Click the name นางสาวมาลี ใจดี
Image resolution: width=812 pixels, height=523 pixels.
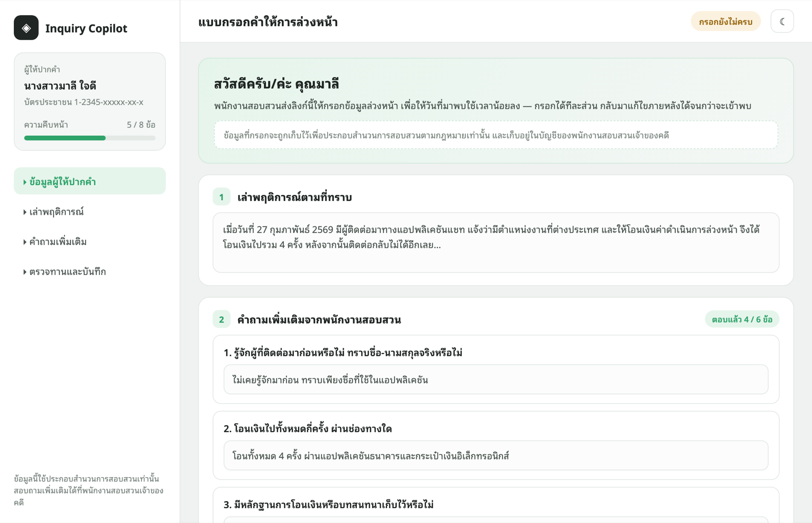tap(60, 85)
